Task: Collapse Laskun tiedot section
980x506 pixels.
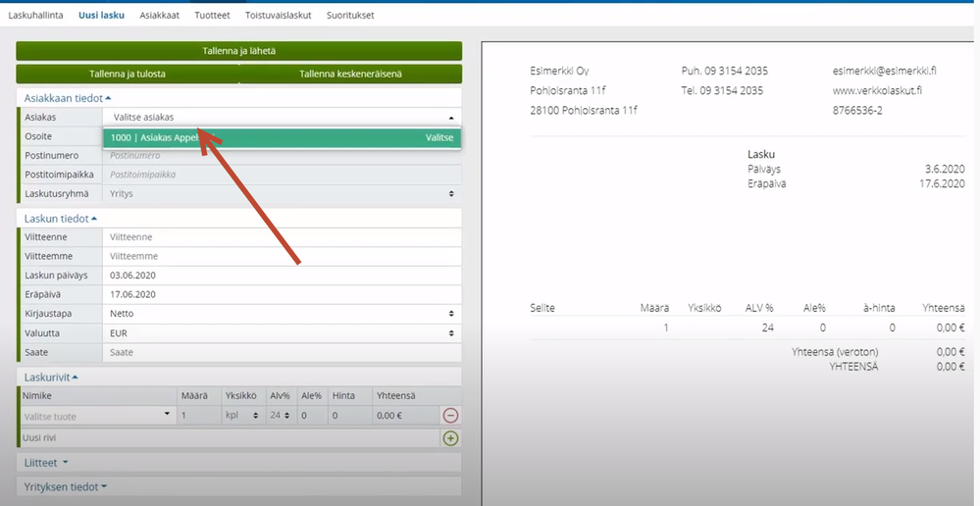Action: point(61,219)
